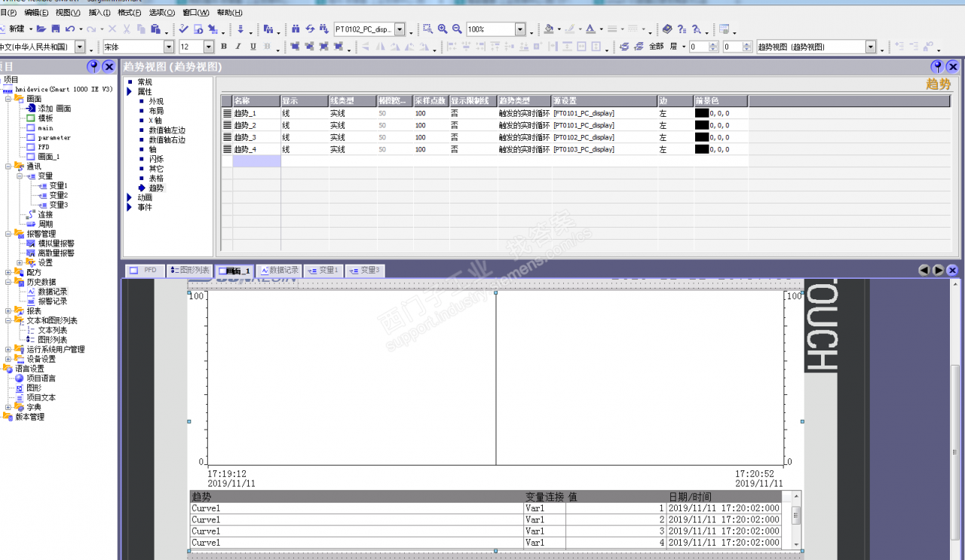Open 插入(I) menu
Viewport: 965px width, 560px height.
[x=100, y=13]
